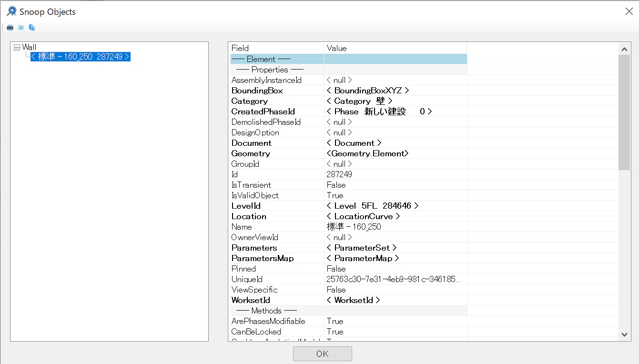Open the Level 5FL 284646 value
This screenshot has width=639, height=364.
373,206
